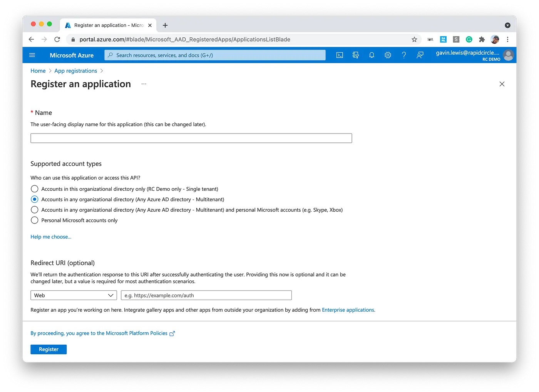Image resolution: width=539 pixels, height=392 pixels.
Task: Click the Microsoft Azure logo text
Action: [x=72, y=55]
